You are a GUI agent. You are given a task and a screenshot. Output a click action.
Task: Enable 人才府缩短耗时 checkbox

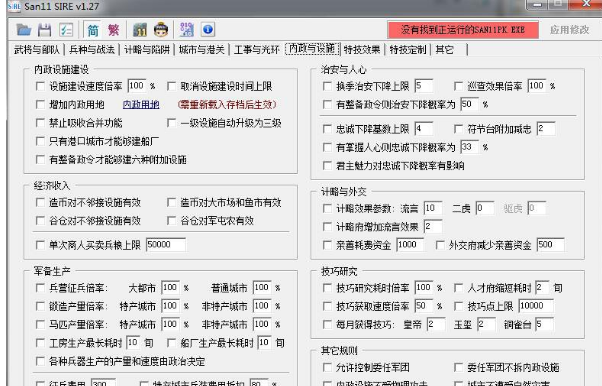coord(458,288)
